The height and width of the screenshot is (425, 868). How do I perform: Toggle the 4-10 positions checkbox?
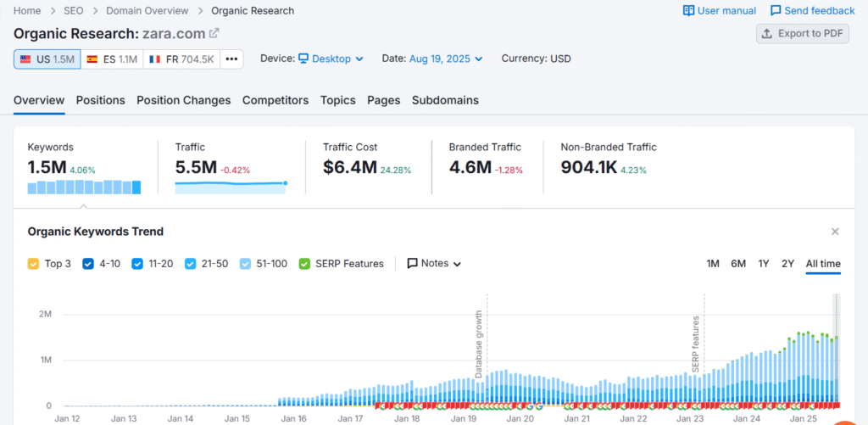[x=88, y=265]
